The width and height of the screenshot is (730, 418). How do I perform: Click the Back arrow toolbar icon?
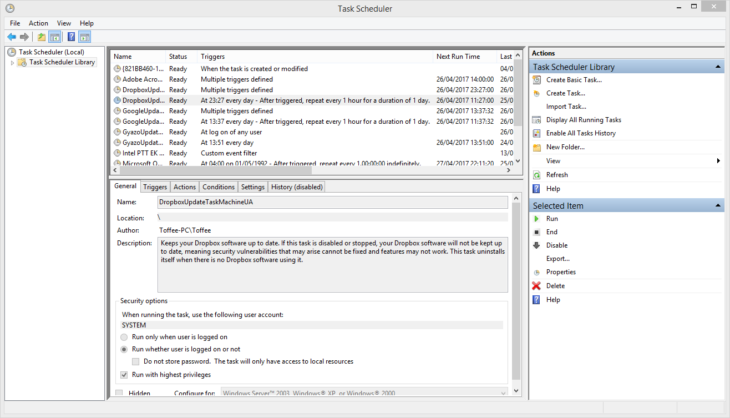pyautogui.click(x=12, y=37)
